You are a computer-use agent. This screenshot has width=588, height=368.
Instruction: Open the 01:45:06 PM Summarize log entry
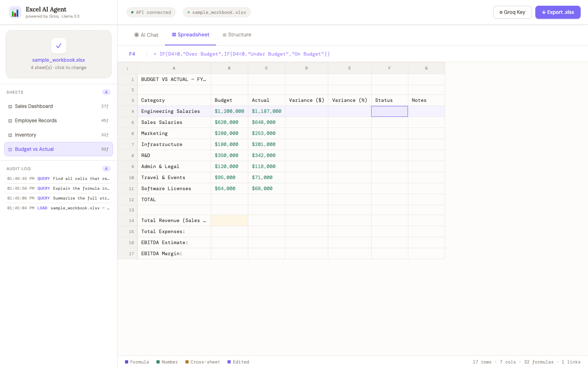[58, 198]
